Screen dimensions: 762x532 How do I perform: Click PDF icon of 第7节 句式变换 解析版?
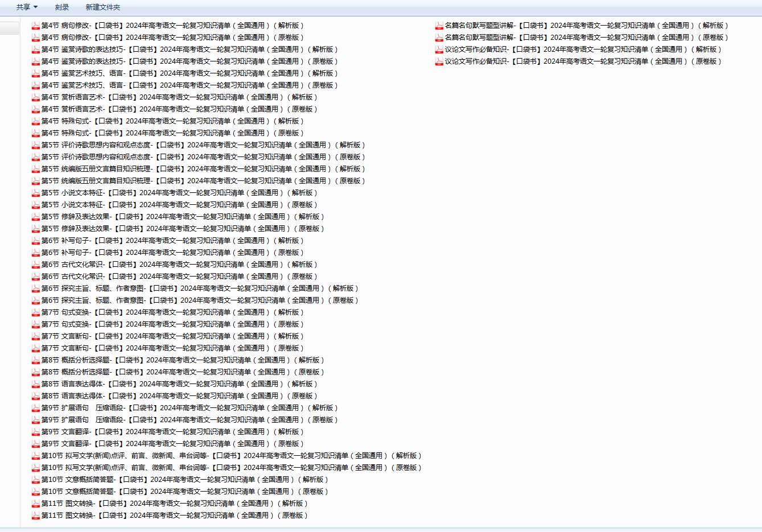(x=35, y=312)
